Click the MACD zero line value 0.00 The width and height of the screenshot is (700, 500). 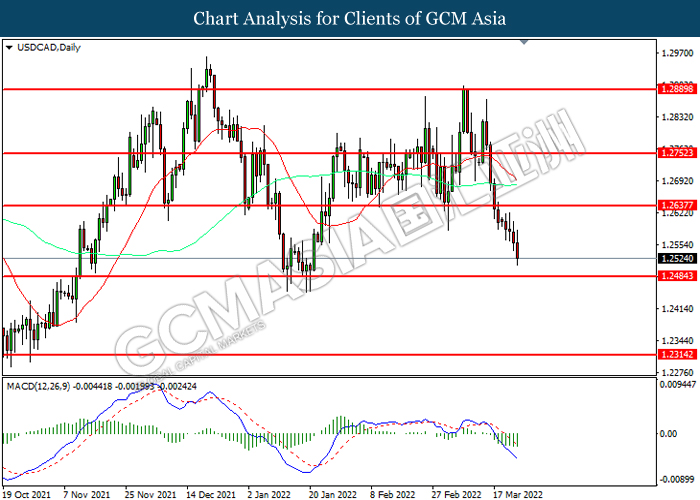(668, 433)
